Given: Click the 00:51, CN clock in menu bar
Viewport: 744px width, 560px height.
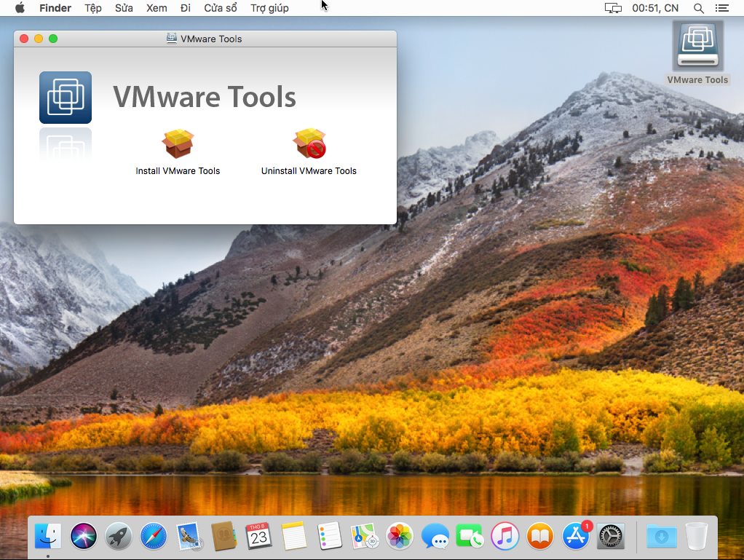Looking at the screenshot, I should [655, 8].
